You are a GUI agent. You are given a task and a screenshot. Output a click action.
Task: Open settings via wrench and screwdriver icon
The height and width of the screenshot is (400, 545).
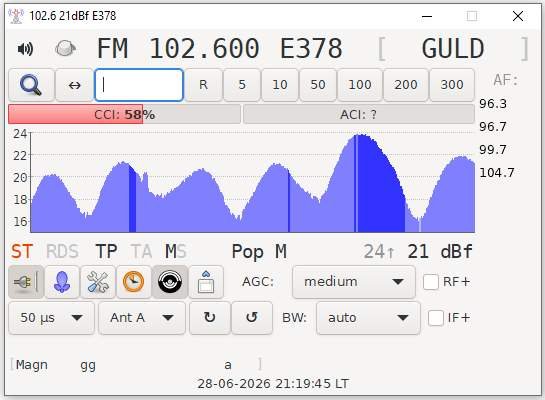pyautogui.click(x=98, y=282)
